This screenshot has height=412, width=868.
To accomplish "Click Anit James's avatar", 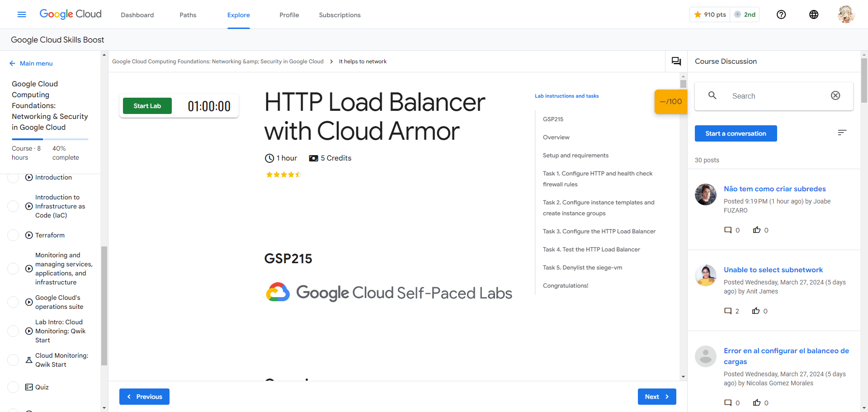I will coord(706,275).
